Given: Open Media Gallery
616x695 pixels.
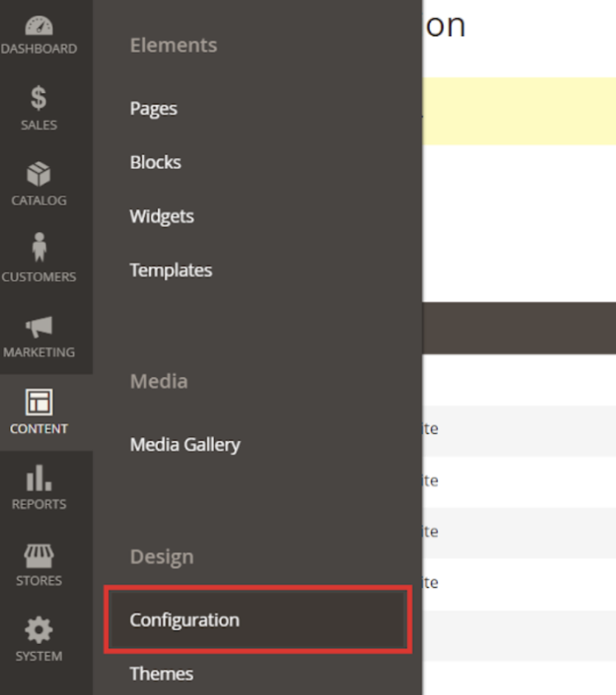Looking at the screenshot, I should click(x=185, y=445).
